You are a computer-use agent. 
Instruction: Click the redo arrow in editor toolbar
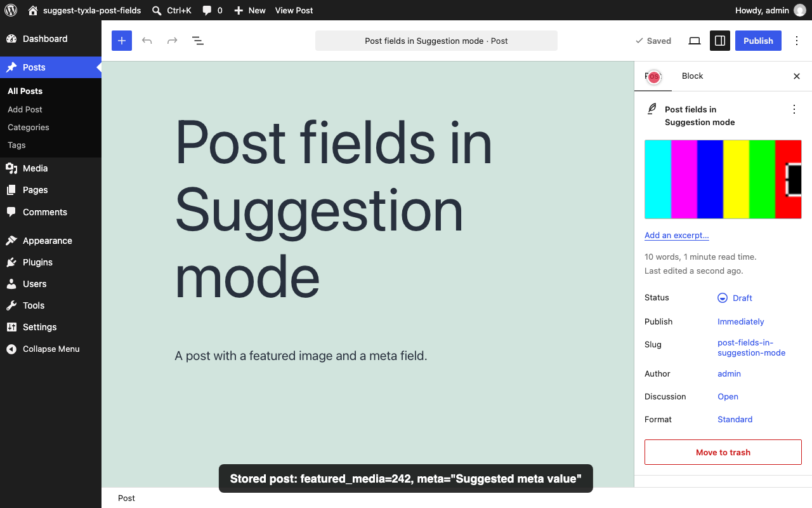173,41
